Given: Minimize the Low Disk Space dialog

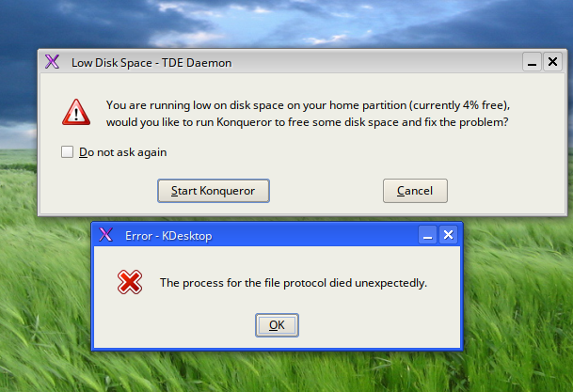Looking at the screenshot, I should pyautogui.click(x=532, y=62).
